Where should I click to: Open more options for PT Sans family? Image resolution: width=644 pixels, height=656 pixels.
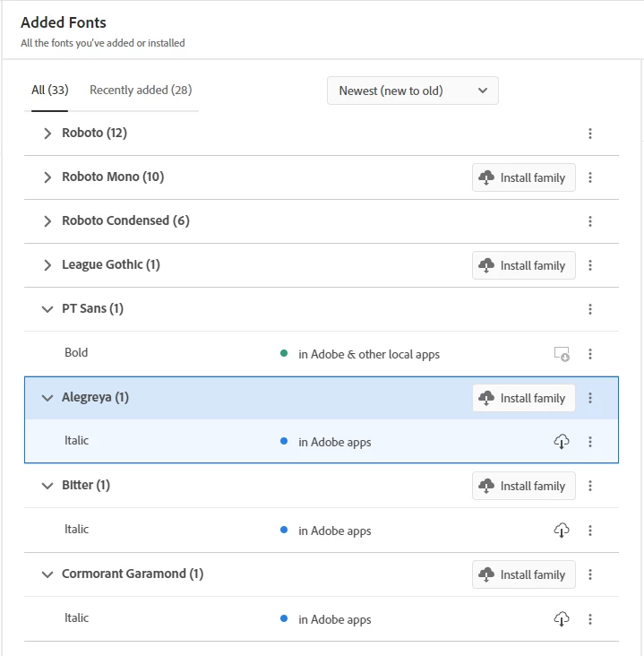coord(590,309)
